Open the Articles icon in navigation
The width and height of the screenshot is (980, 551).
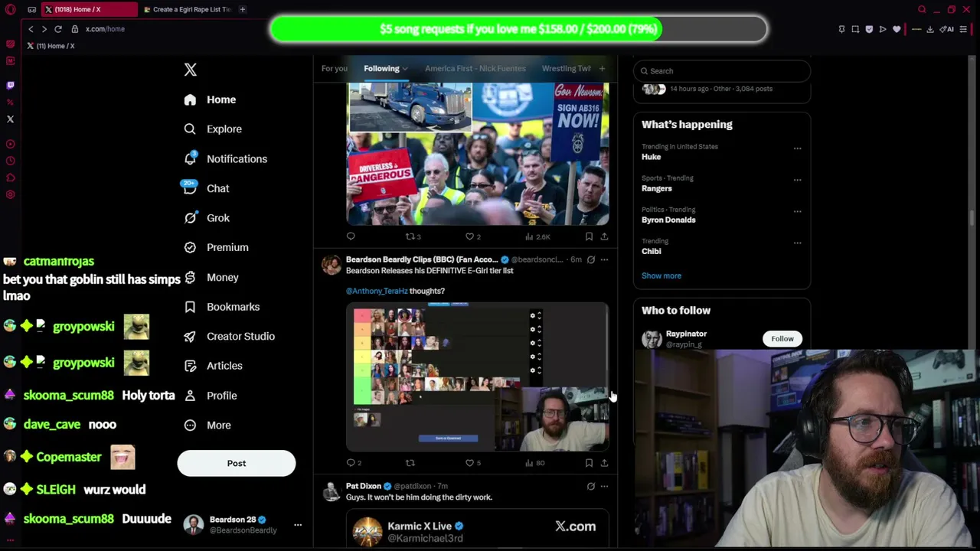190,366
